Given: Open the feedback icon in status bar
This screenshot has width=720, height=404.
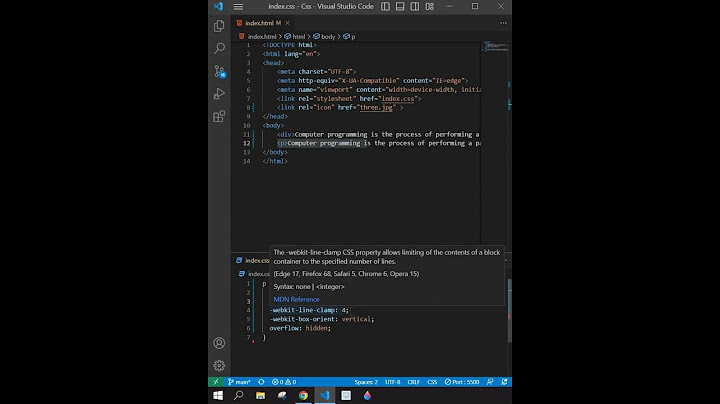Looking at the screenshot, I should pos(490,382).
